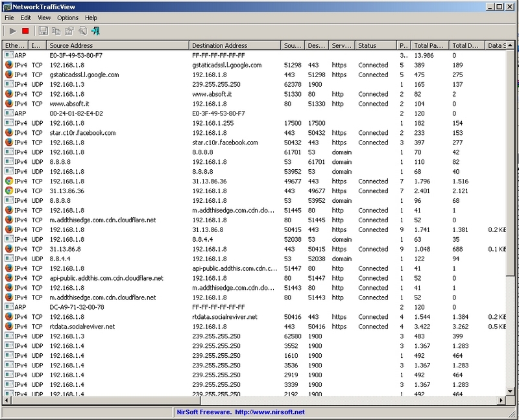Select the source port 62378 cell
This screenshot has height=420, width=519.
293,84
